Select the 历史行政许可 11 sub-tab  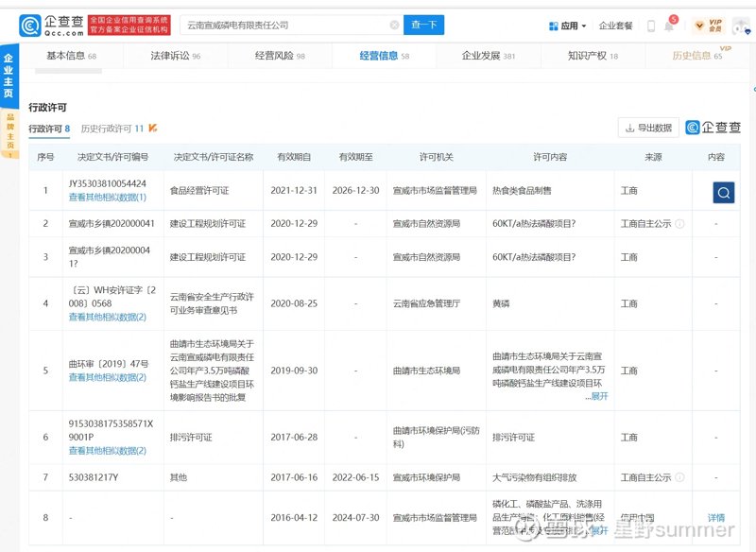tap(112, 129)
